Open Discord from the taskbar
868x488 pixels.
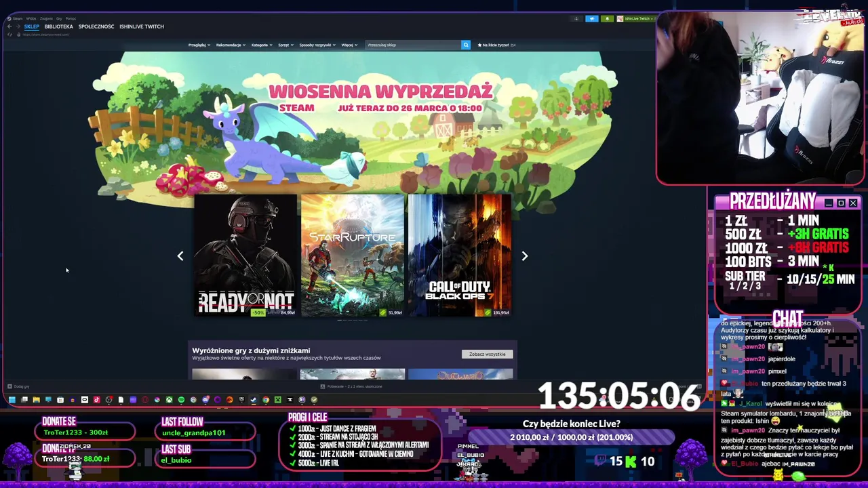coord(205,400)
